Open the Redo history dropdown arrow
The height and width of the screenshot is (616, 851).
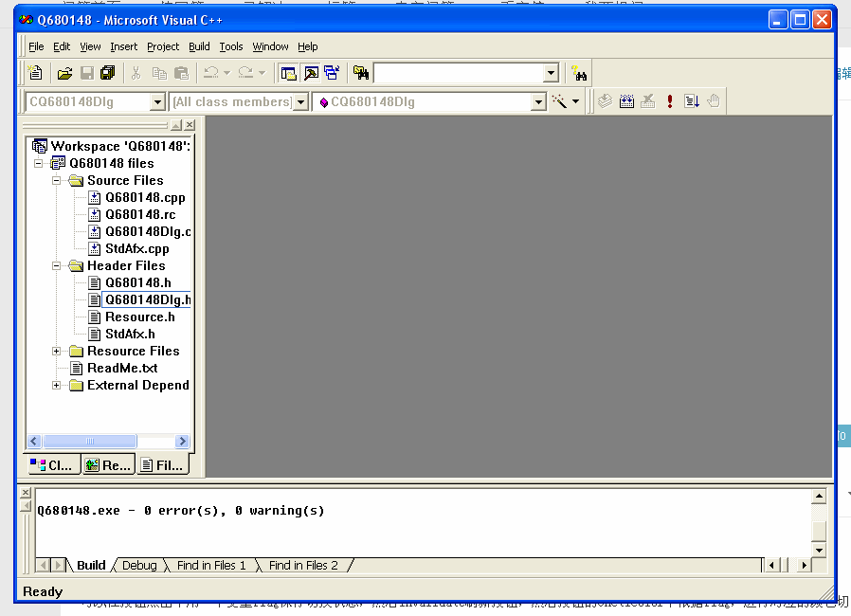(x=263, y=73)
